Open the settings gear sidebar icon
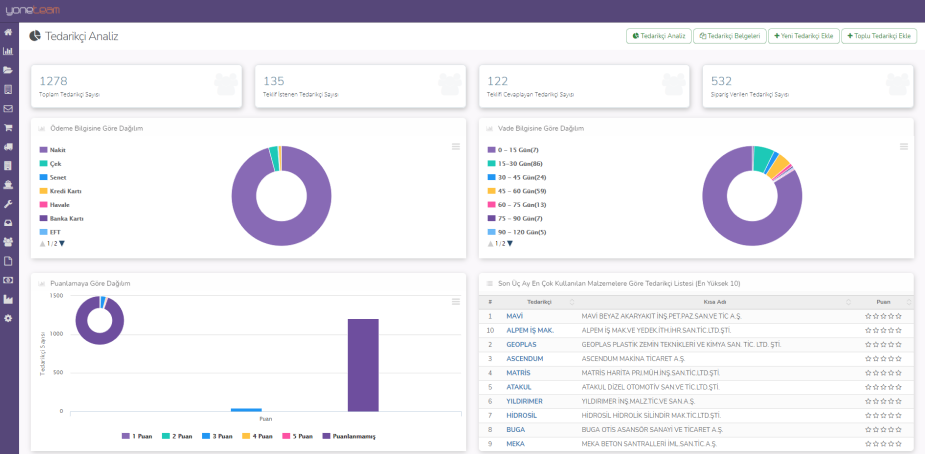The height and width of the screenshot is (454, 925). pos(8,318)
